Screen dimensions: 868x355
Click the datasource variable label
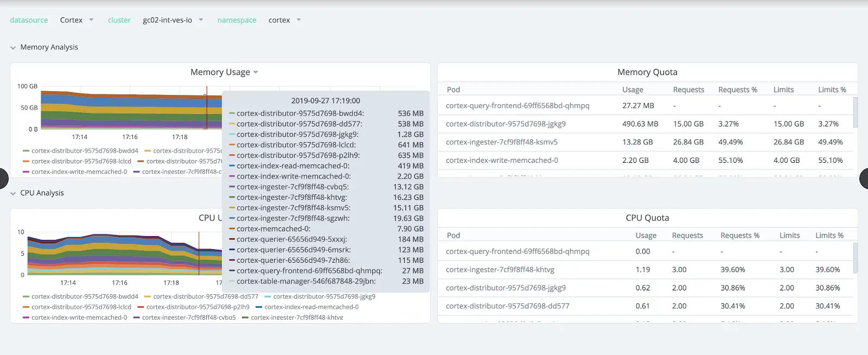click(x=29, y=20)
